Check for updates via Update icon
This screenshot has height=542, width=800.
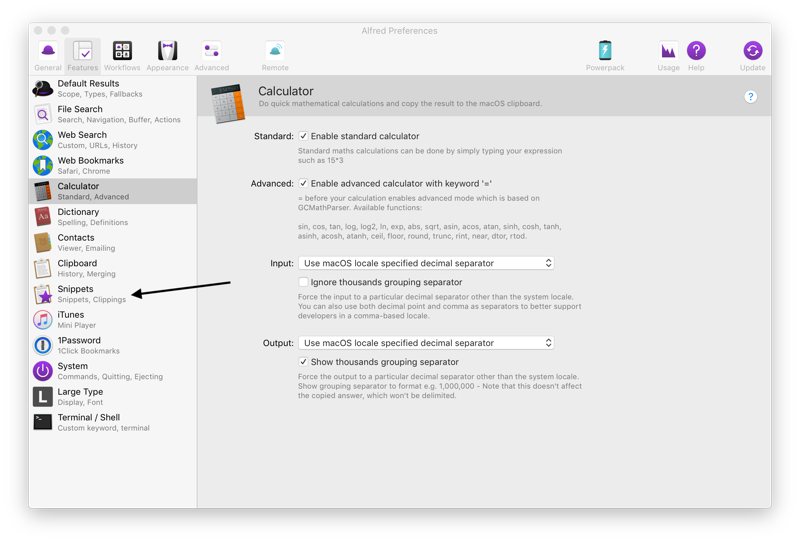click(x=753, y=56)
